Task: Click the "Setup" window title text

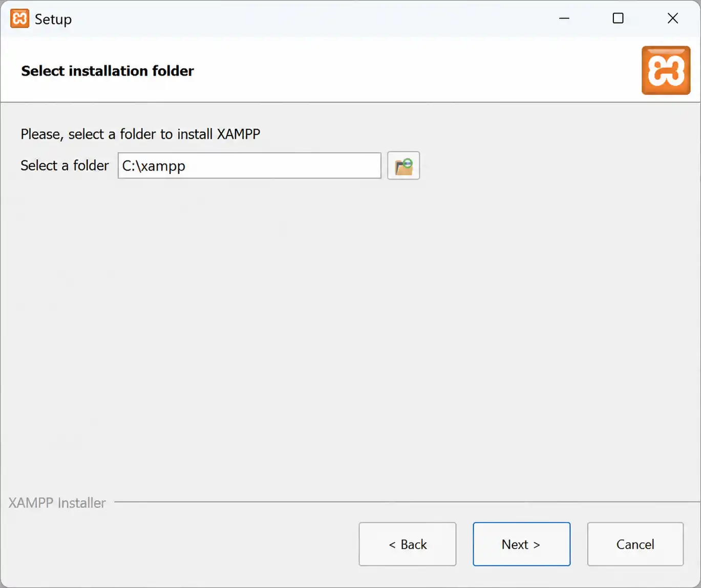Action: click(x=53, y=19)
